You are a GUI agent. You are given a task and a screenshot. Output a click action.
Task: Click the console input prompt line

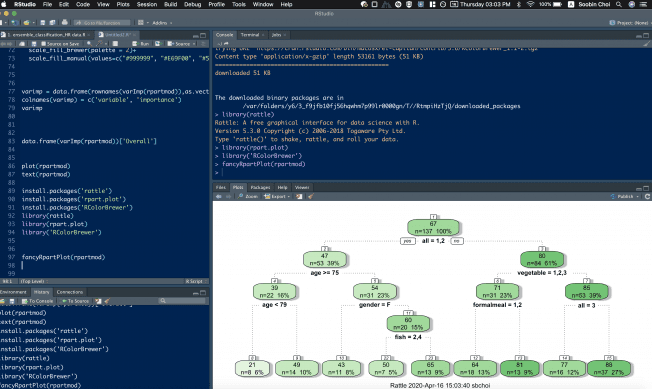[x=432, y=172]
